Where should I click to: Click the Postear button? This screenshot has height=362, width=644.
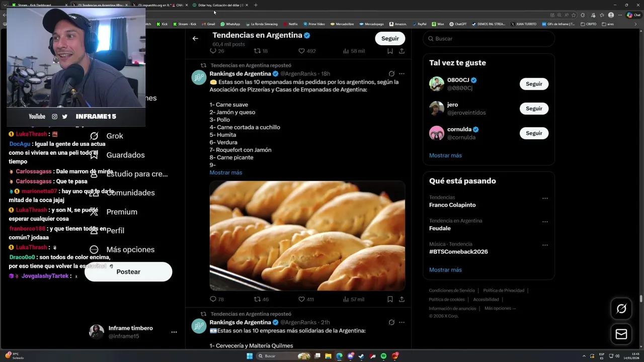[x=128, y=271]
